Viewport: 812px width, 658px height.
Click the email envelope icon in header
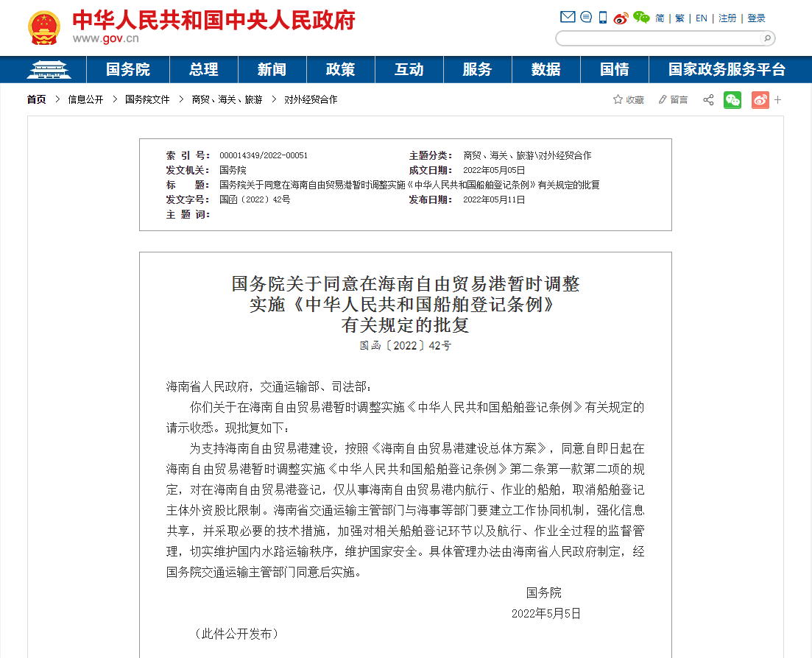click(568, 17)
